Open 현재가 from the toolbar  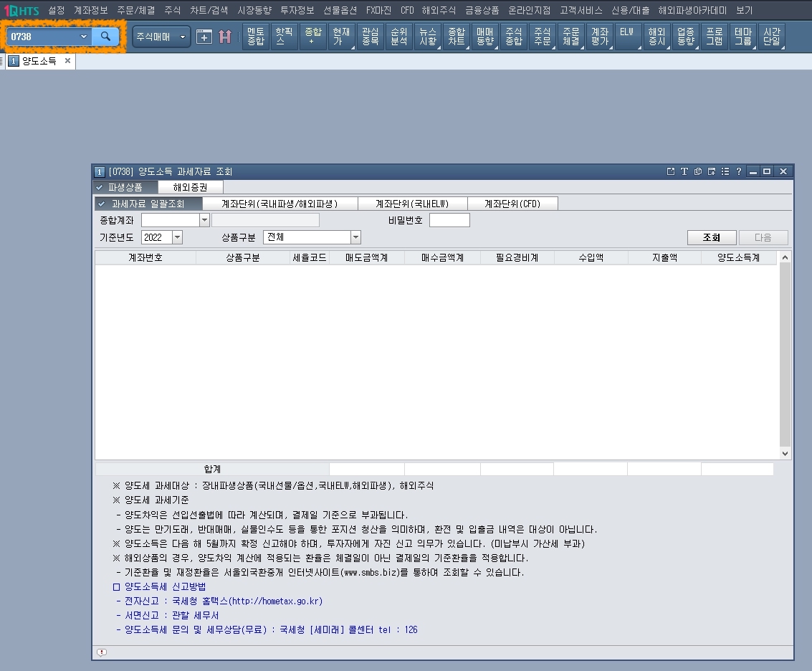pos(341,37)
